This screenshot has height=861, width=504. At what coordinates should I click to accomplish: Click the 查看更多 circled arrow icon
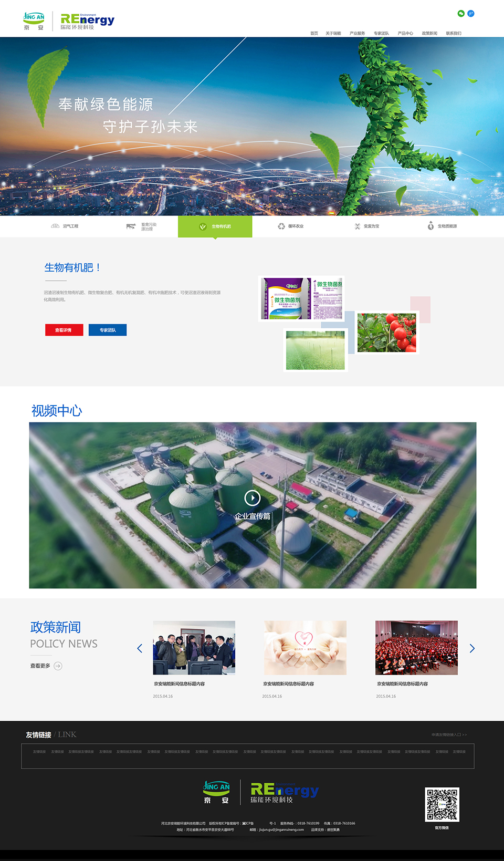(x=58, y=666)
